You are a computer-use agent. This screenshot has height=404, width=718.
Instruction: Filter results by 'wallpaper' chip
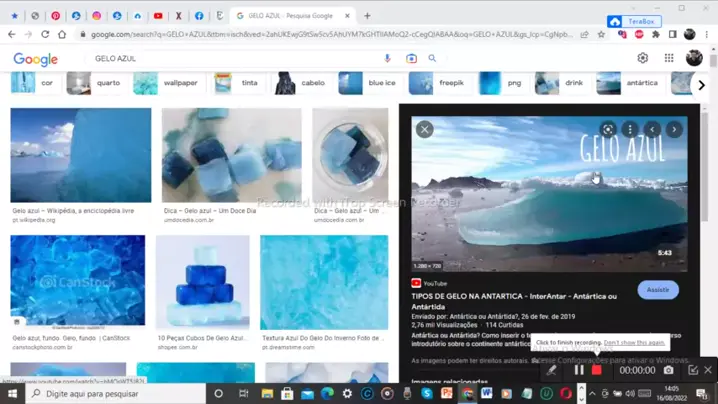(x=169, y=83)
